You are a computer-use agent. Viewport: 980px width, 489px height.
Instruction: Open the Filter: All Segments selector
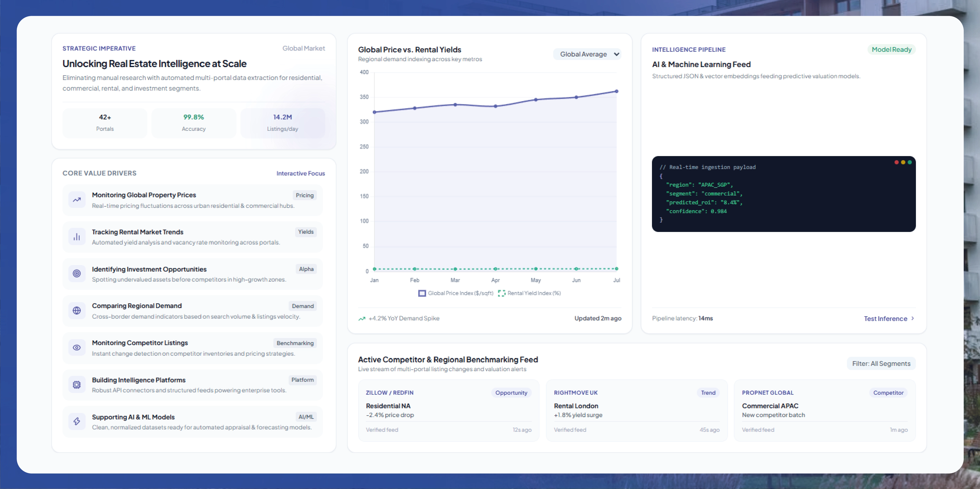881,364
